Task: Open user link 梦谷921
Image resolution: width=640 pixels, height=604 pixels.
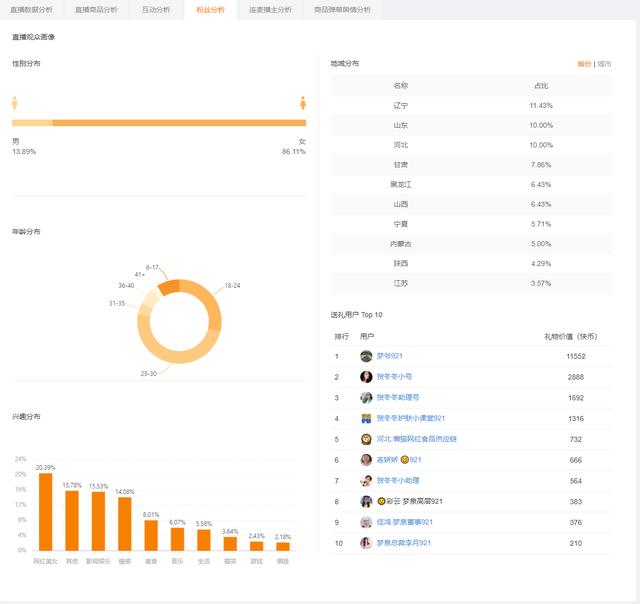Action: tap(389, 356)
